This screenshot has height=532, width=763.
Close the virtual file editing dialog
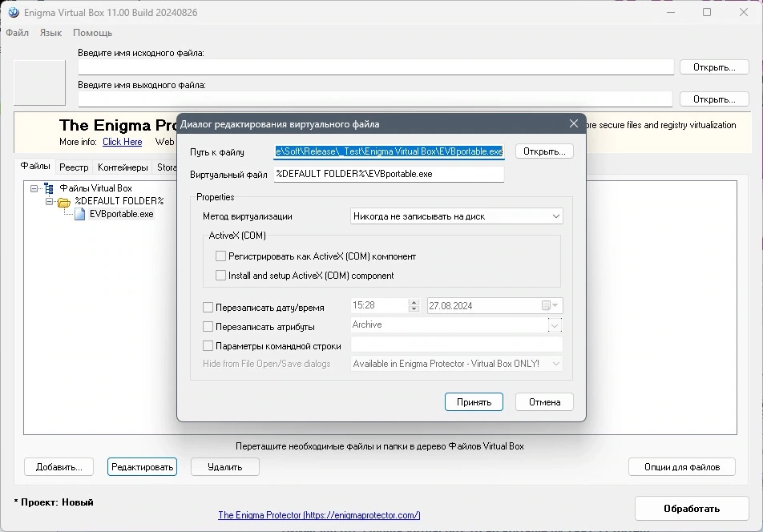[574, 124]
